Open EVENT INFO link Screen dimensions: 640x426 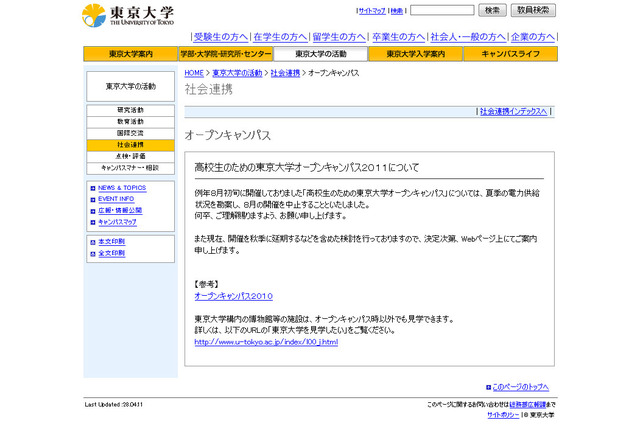116,199
